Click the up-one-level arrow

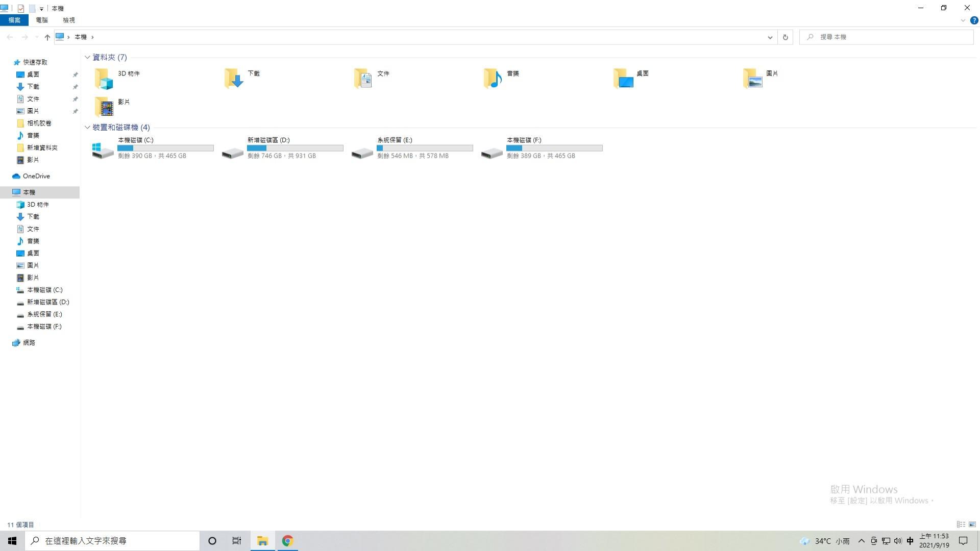(47, 37)
